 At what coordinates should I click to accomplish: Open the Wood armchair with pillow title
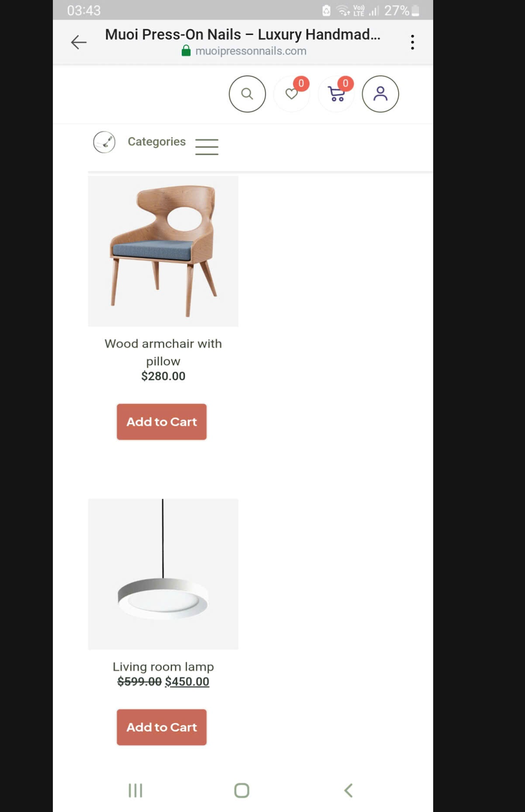coord(163,352)
